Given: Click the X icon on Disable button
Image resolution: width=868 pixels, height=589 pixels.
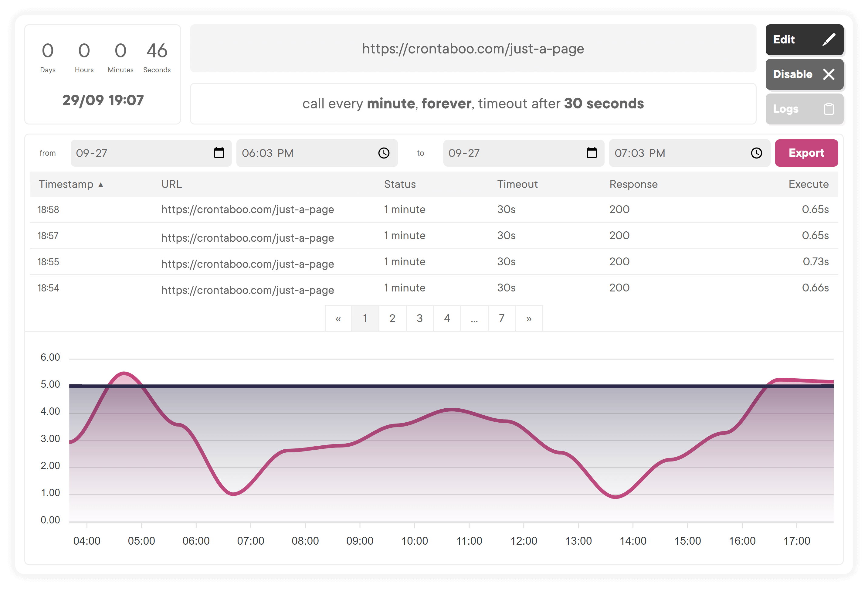Looking at the screenshot, I should coord(829,74).
